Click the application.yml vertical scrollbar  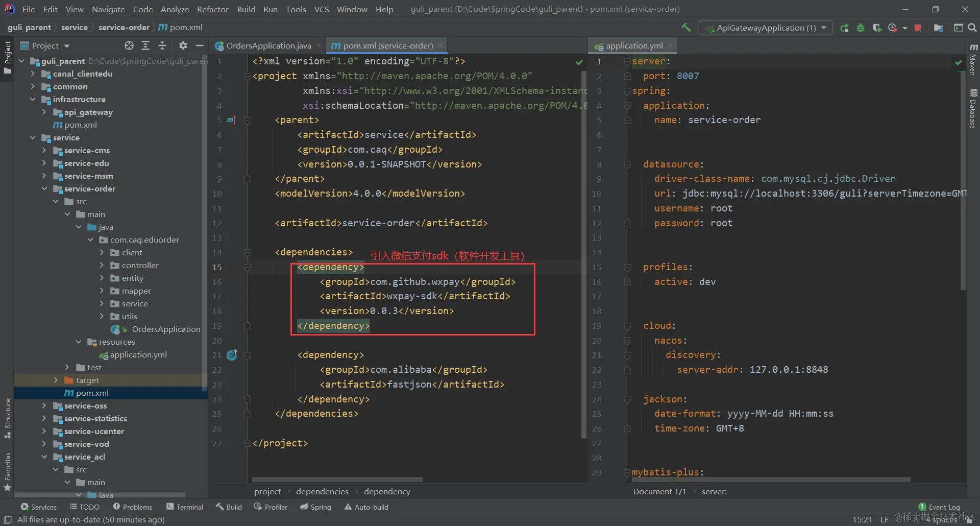coord(963,181)
